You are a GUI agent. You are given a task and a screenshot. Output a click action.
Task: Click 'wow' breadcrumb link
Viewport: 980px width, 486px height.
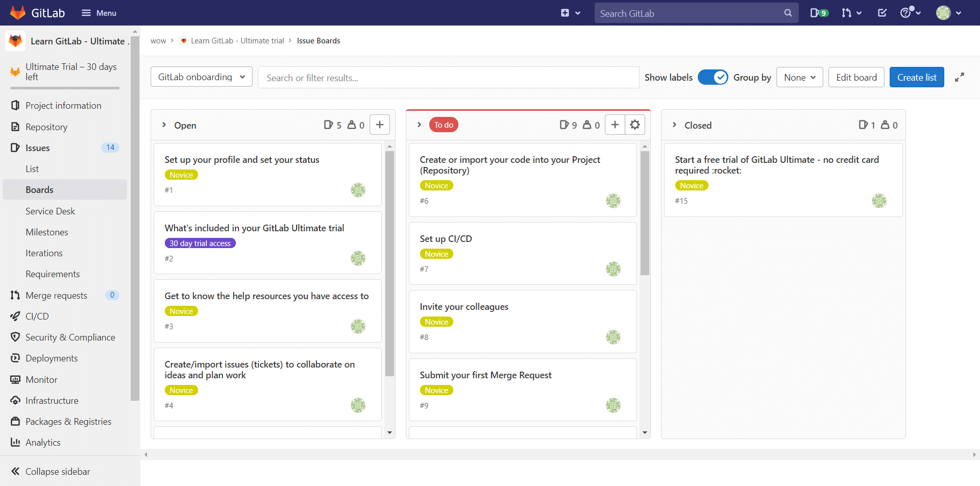(x=158, y=41)
